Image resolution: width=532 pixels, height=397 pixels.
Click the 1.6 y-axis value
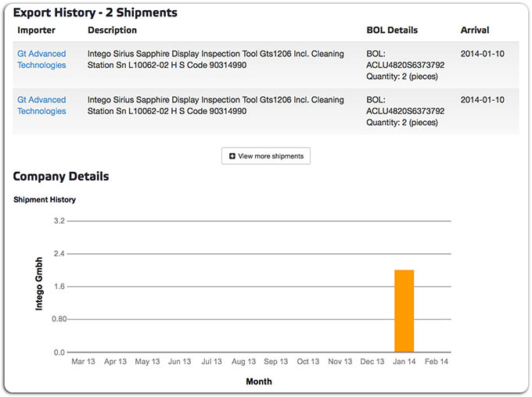pos(59,287)
